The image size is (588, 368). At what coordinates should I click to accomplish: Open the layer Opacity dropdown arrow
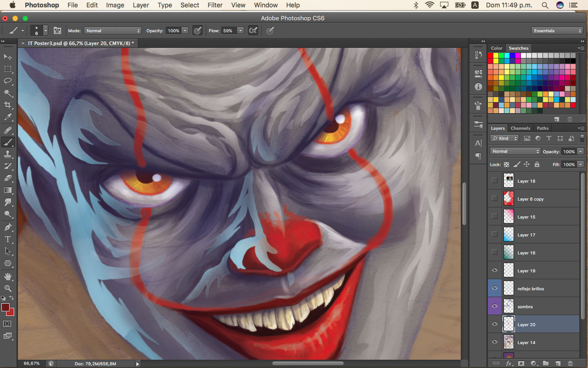[581, 151]
